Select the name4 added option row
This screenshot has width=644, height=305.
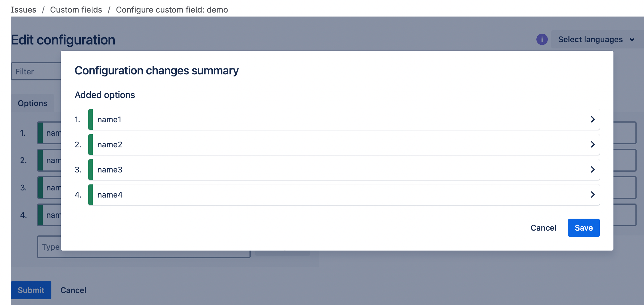coord(344,195)
